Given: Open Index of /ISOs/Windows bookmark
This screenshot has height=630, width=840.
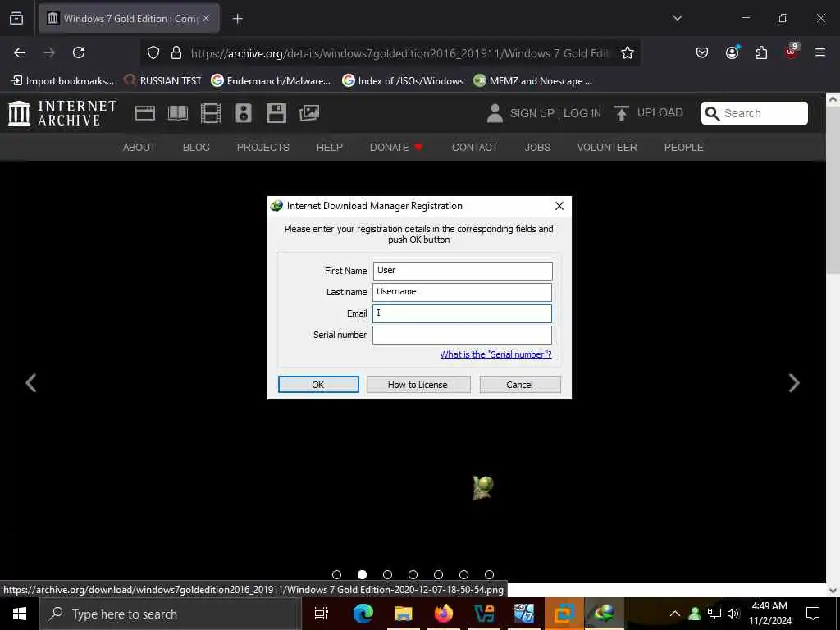Looking at the screenshot, I should (x=403, y=81).
